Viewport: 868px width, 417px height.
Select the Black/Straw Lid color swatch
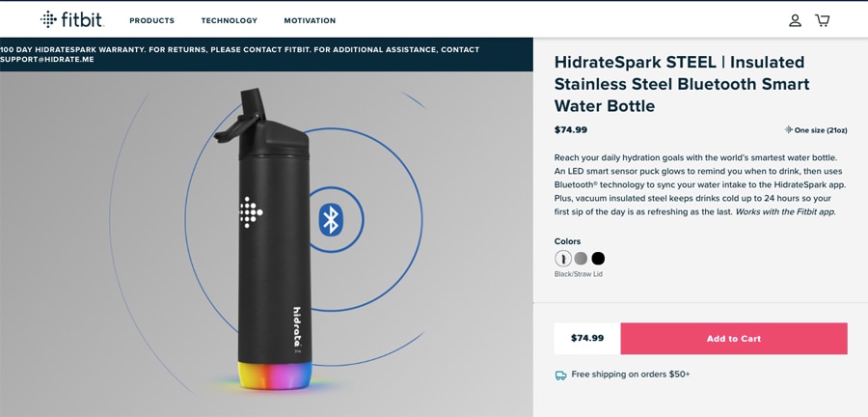tap(563, 258)
